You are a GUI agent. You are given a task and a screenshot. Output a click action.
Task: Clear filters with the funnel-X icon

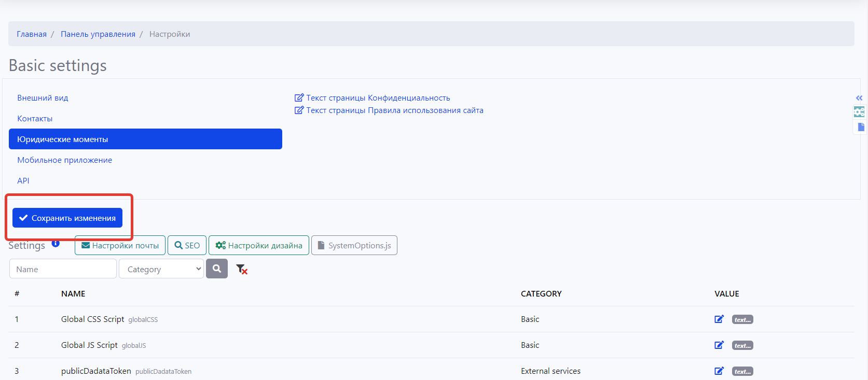tap(241, 269)
